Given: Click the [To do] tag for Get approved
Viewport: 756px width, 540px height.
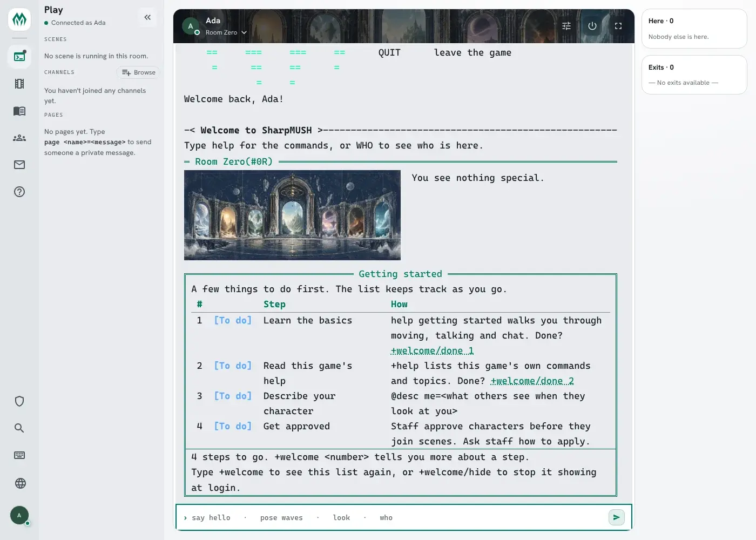Looking at the screenshot, I should point(233,426).
